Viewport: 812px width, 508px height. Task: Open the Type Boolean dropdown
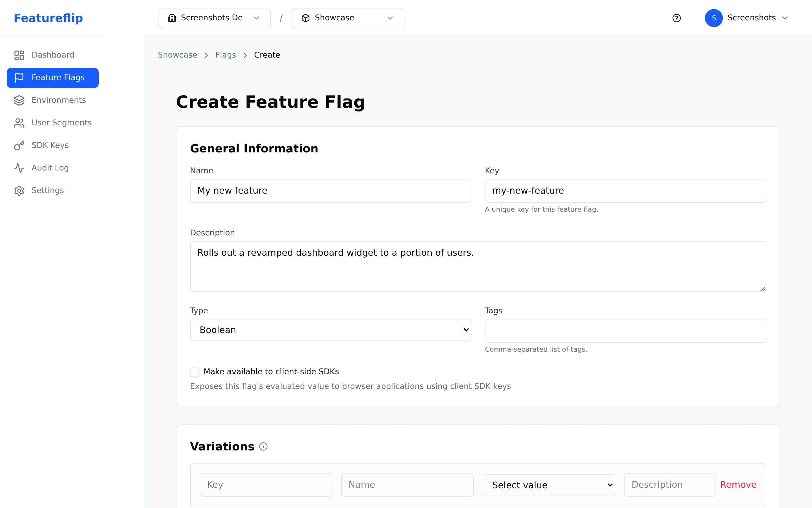point(330,330)
